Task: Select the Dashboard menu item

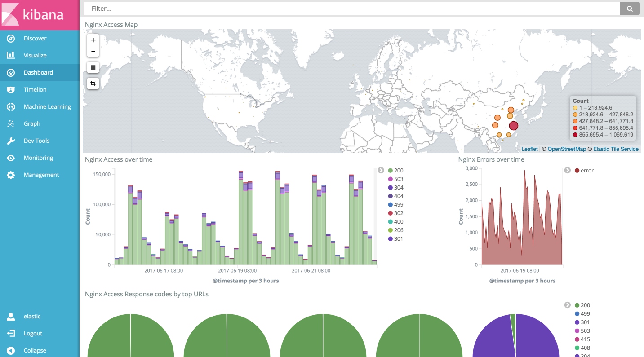Action: pyautogui.click(x=40, y=72)
